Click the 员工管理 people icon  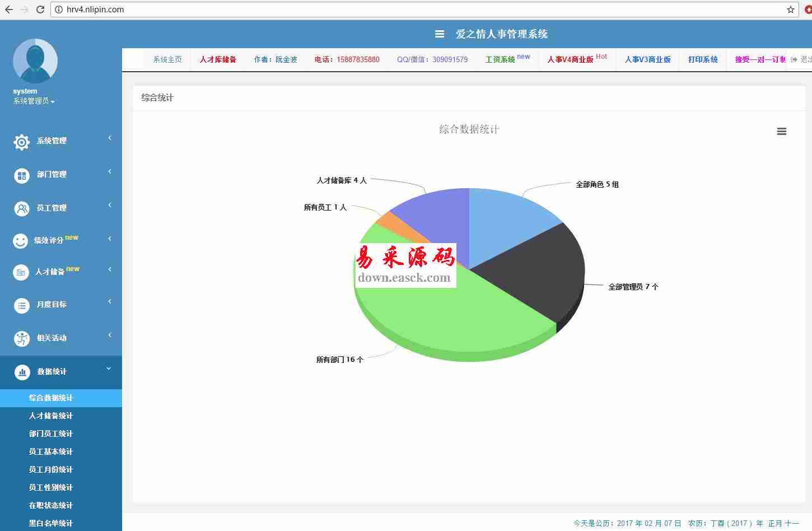(x=21, y=209)
